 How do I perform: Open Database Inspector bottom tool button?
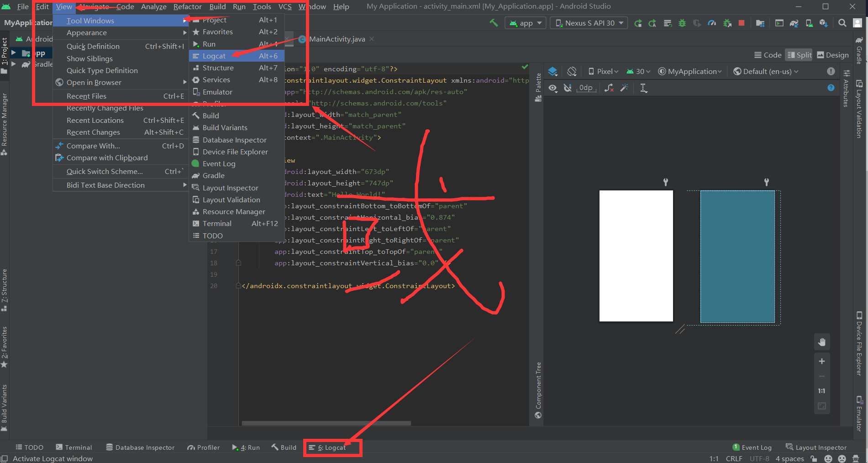pos(141,447)
